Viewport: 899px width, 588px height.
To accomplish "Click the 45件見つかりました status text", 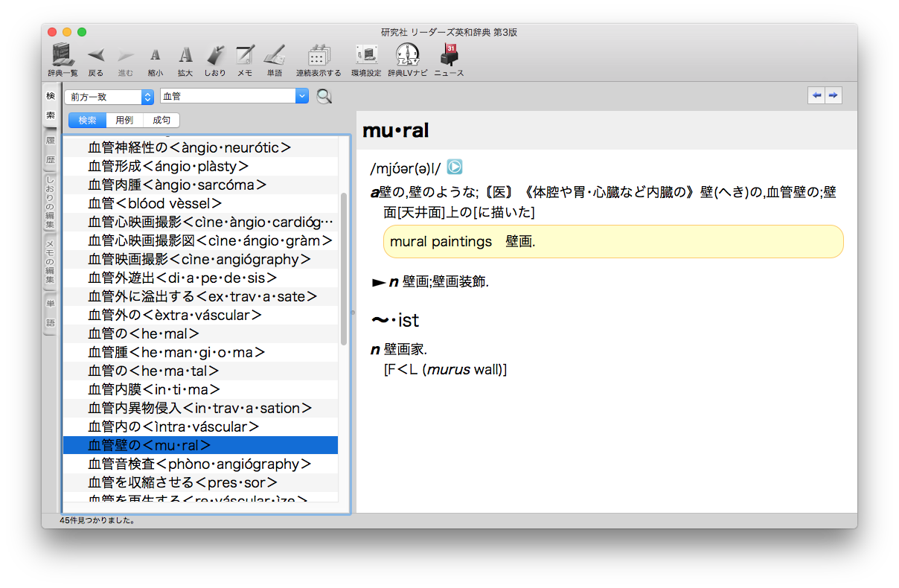I will tap(97, 520).
